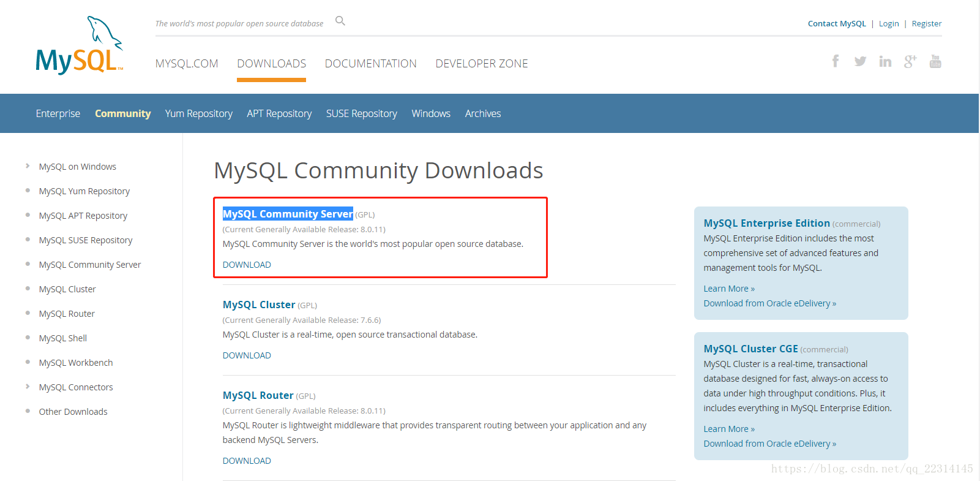Click DOWNLOAD under Community Server
The image size is (980, 481).
pos(247,265)
